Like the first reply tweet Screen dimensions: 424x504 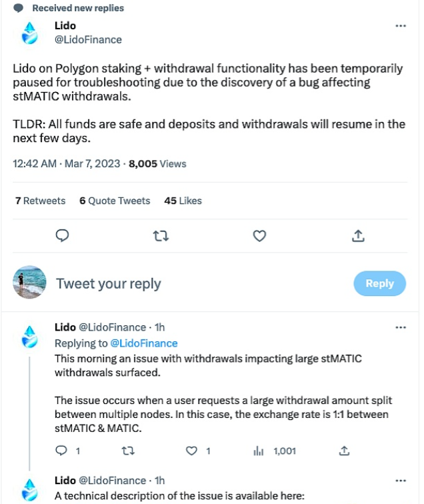[x=192, y=451]
